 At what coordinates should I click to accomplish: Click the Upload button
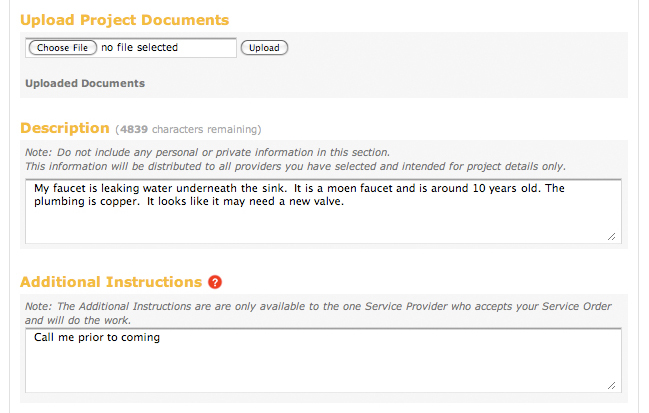coord(264,48)
